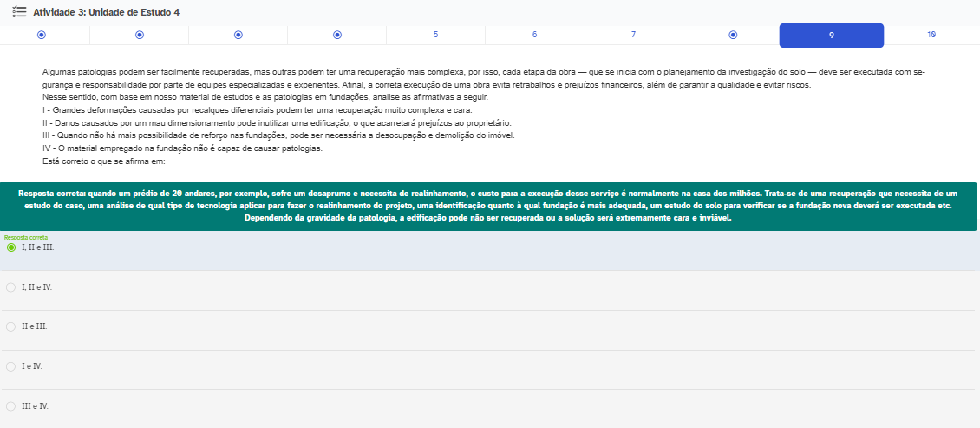Image resolution: width=980 pixels, height=428 pixels.
Task: Click the 'Atividade 3: Unidade de Estudo 4' title
Action: point(106,12)
